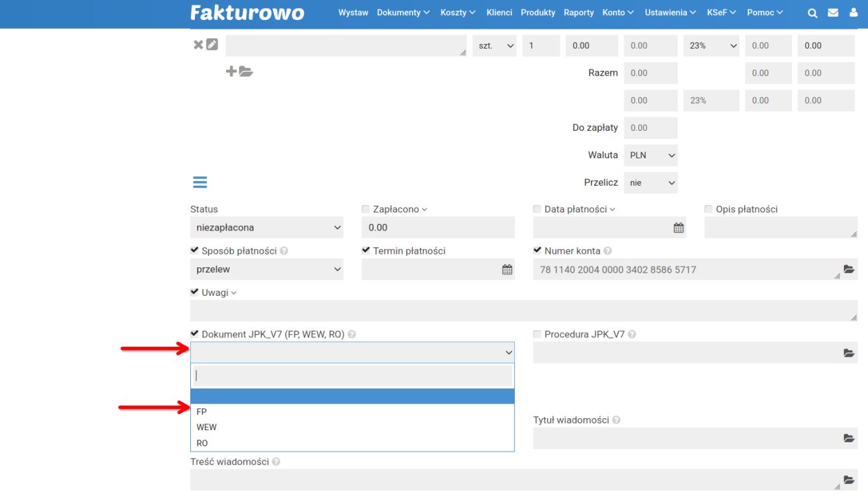Click the pencil edit icon on item row
The width and height of the screenshot is (868, 497).
coord(212,45)
